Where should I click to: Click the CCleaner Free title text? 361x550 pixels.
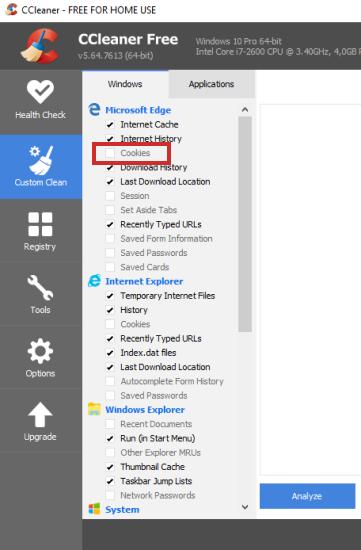tap(128, 39)
